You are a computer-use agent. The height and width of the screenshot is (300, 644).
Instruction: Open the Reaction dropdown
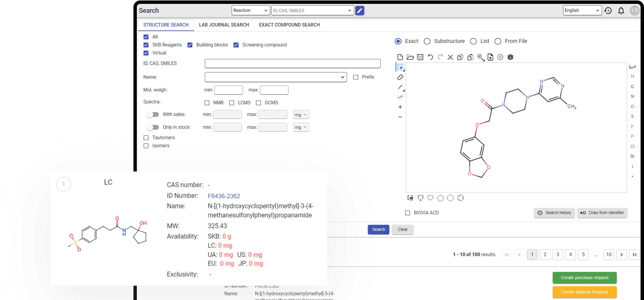(251, 10)
